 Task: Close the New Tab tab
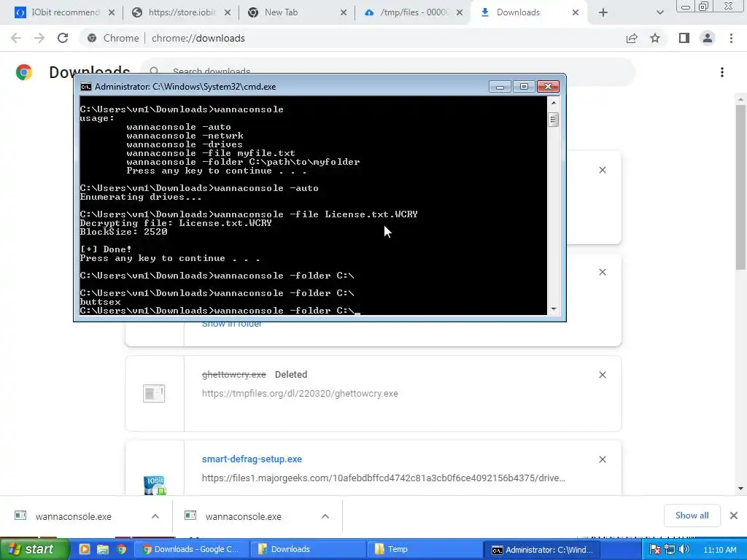pyautogui.click(x=344, y=13)
